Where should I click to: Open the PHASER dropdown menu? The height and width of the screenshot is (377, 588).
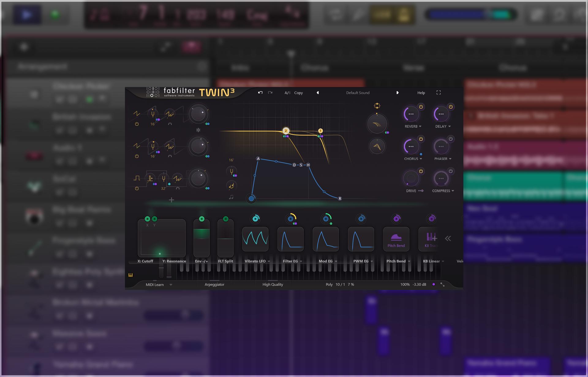(x=443, y=159)
